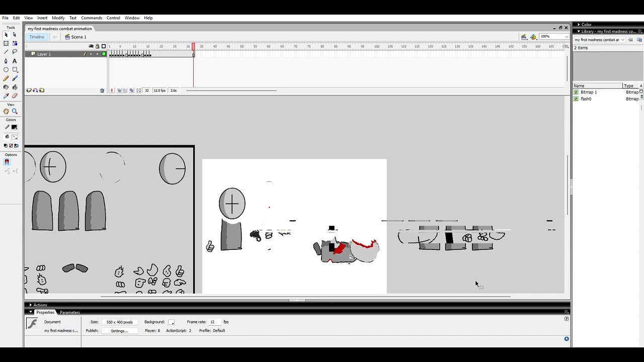Select the Hand tool
The image size is (644, 362).
[6, 111]
